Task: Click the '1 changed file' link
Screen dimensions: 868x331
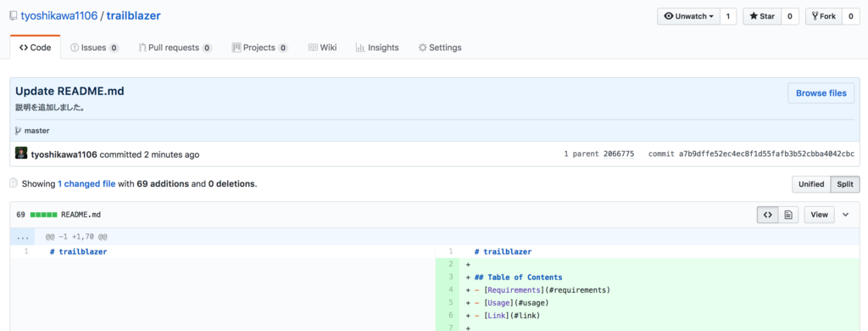Action: (x=86, y=183)
